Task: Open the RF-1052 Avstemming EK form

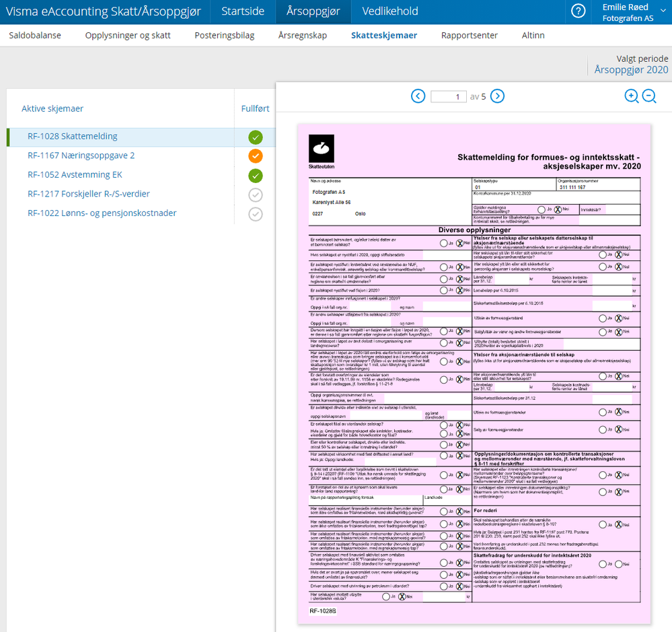Action: (x=75, y=175)
